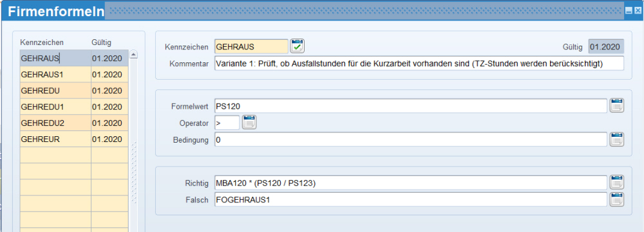Select the GEHREDU1 entry
Screen dimensions: 644x232
74,107
